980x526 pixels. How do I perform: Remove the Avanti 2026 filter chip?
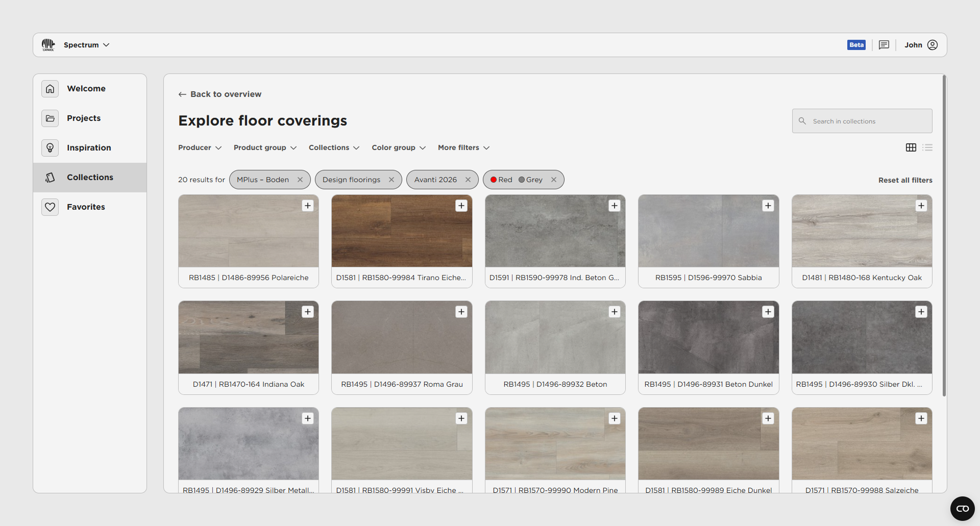(468, 180)
